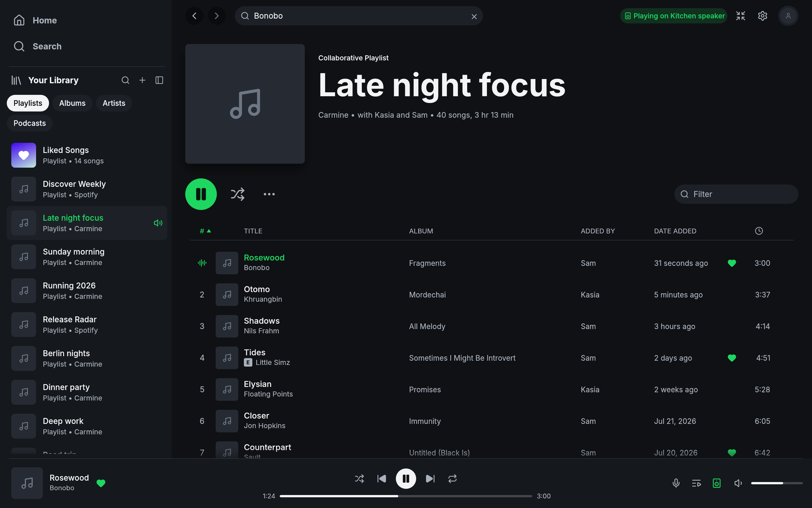Seek in the Rosewood progress bar
The image size is (812, 508).
[406, 496]
